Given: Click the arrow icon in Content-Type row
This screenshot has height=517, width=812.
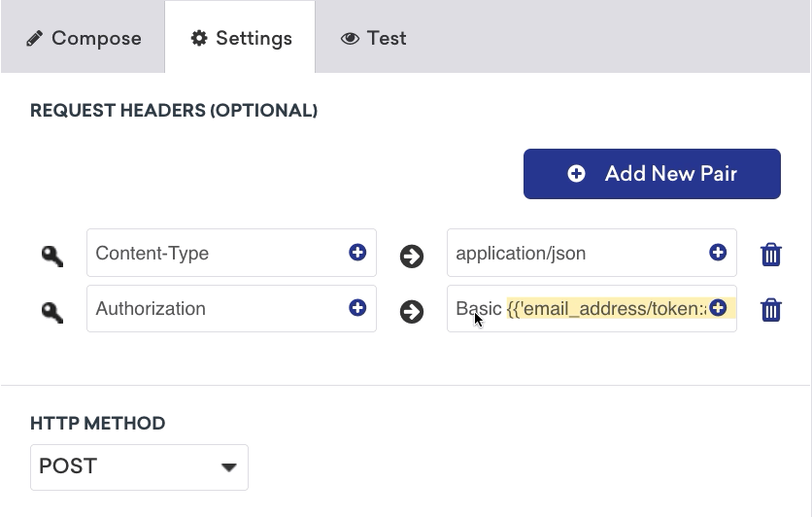Looking at the screenshot, I should 412,256.
